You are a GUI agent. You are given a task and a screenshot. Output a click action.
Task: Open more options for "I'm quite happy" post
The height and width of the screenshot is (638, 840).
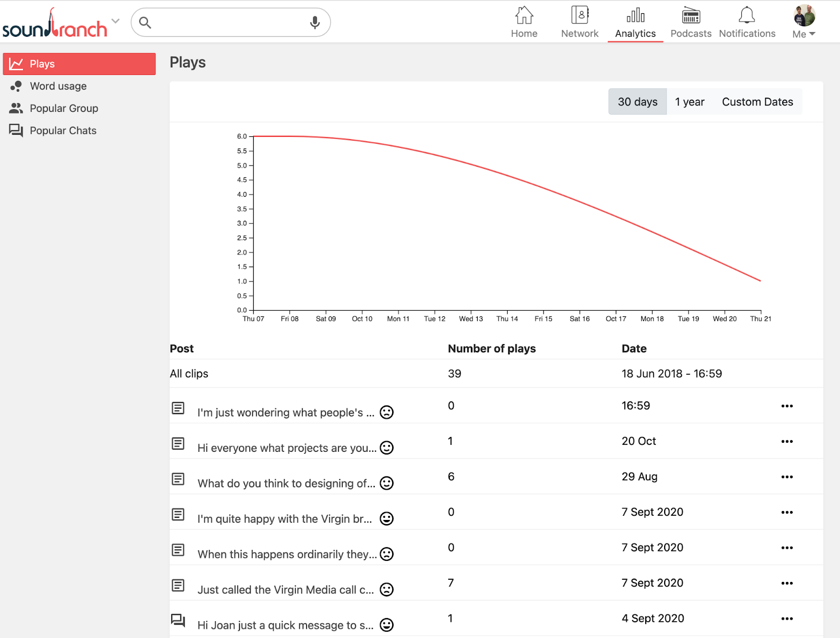click(x=787, y=513)
